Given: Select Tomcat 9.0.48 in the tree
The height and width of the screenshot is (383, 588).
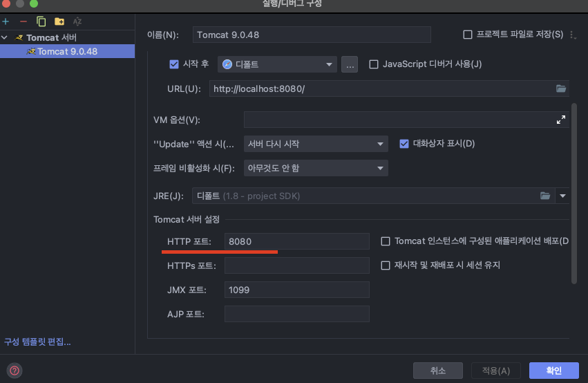Looking at the screenshot, I should (68, 51).
